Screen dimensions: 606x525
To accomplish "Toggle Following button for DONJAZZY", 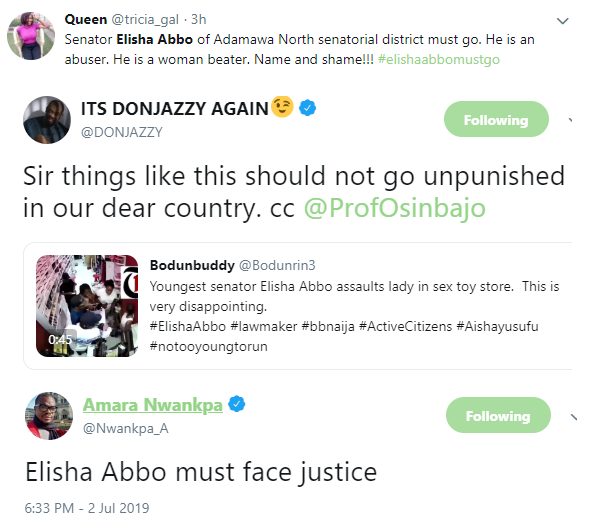I will 495,120.
